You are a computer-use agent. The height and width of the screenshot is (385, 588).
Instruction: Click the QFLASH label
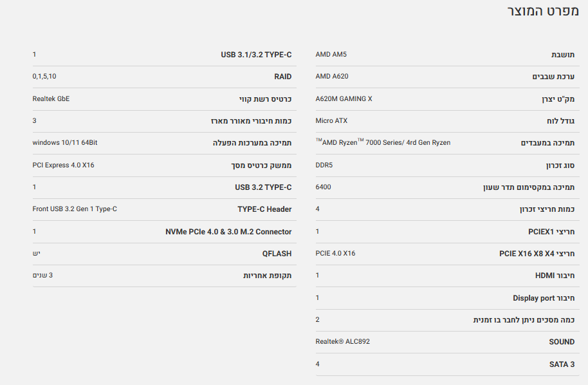[x=277, y=254]
